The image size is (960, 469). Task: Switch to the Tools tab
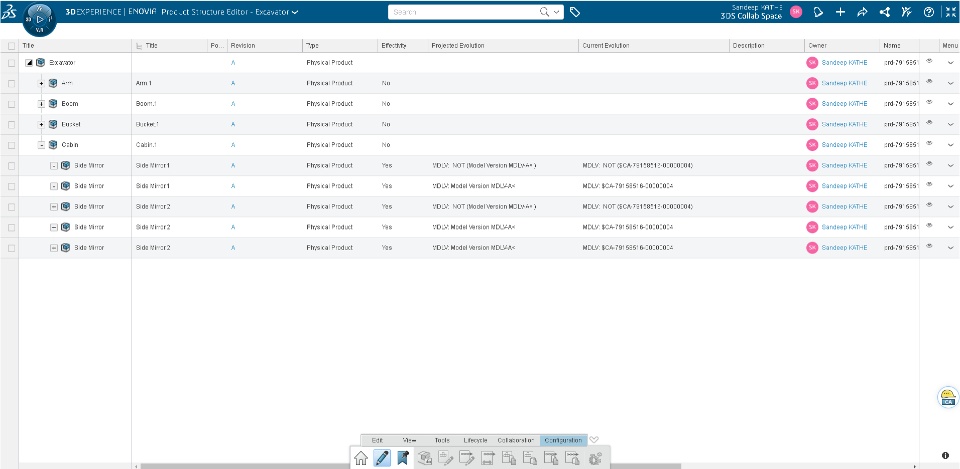(x=442, y=440)
